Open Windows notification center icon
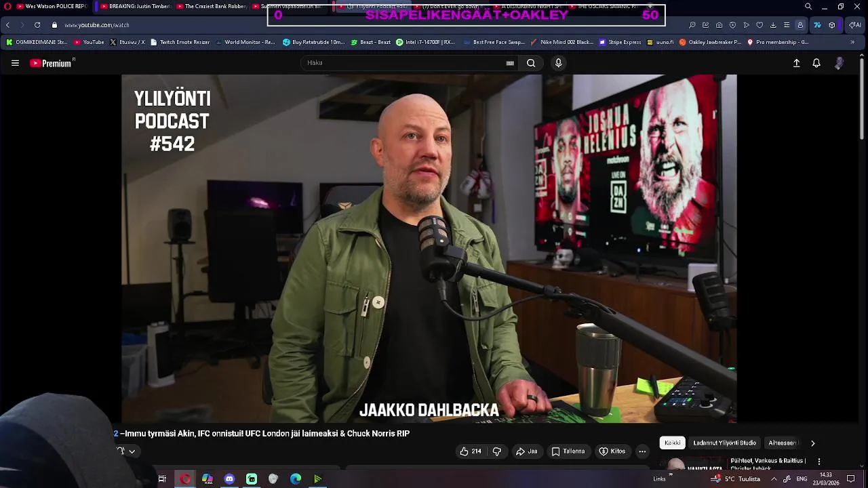 coord(851,479)
